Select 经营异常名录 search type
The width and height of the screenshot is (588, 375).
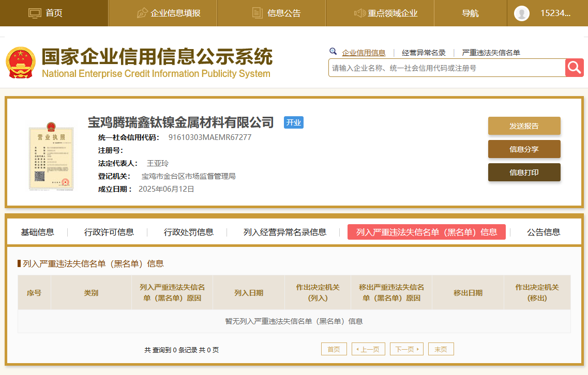click(x=424, y=53)
